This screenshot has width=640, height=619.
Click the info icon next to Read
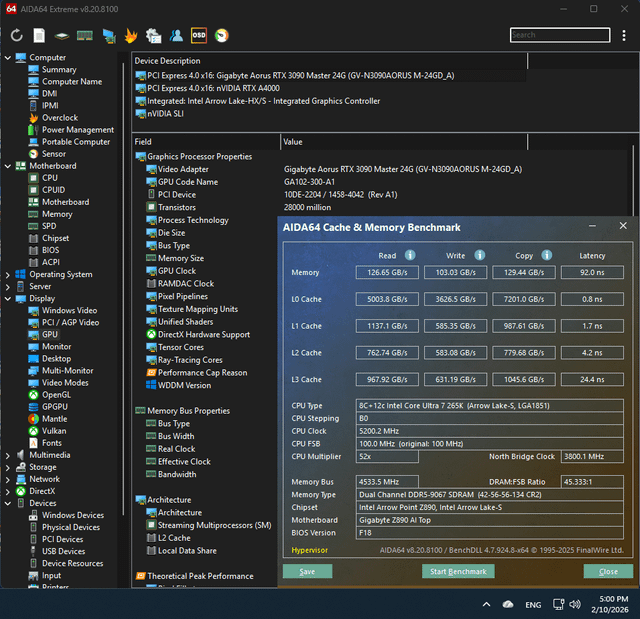(410, 255)
